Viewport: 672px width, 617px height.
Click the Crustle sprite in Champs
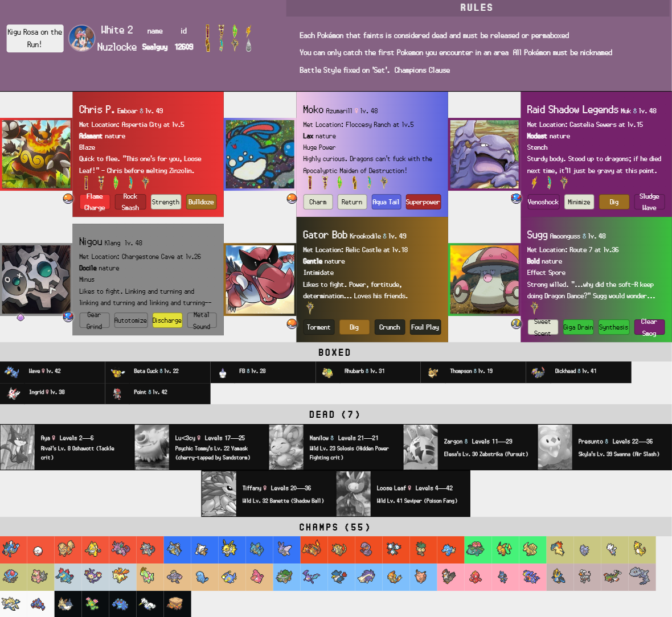[175, 604]
